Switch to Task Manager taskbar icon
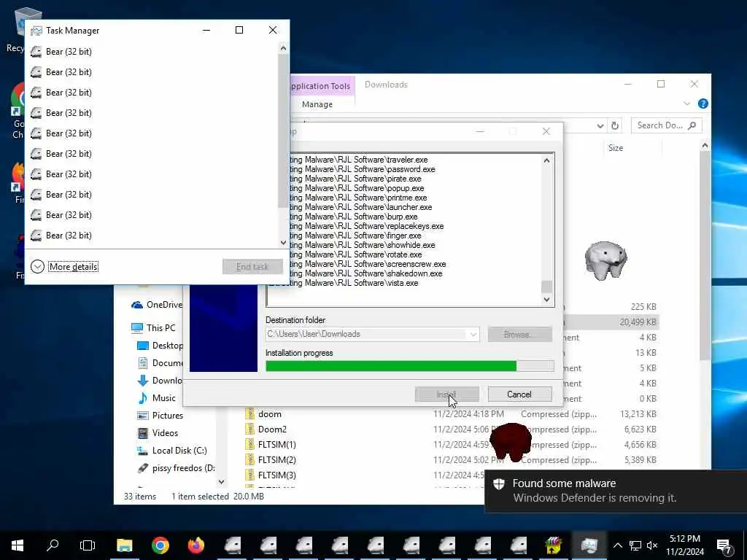The height and width of the screenshot is (560, 747). point(589,545)
